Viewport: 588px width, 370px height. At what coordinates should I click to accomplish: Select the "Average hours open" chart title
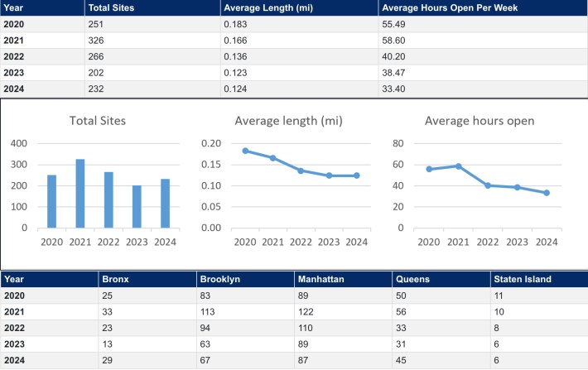(480, 121)
